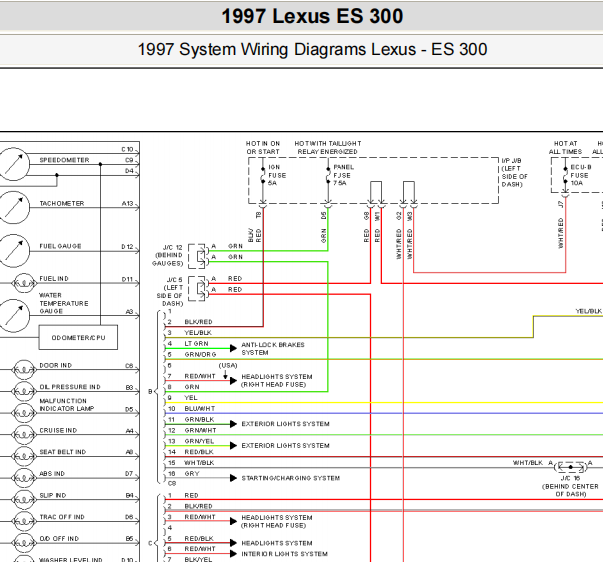The height and width of the screenshot is (562, 603).
Task: Select "HOT WITH TAILLIGHT RELAY ENERGIZED" label
Action: click(x=328, y=148)
